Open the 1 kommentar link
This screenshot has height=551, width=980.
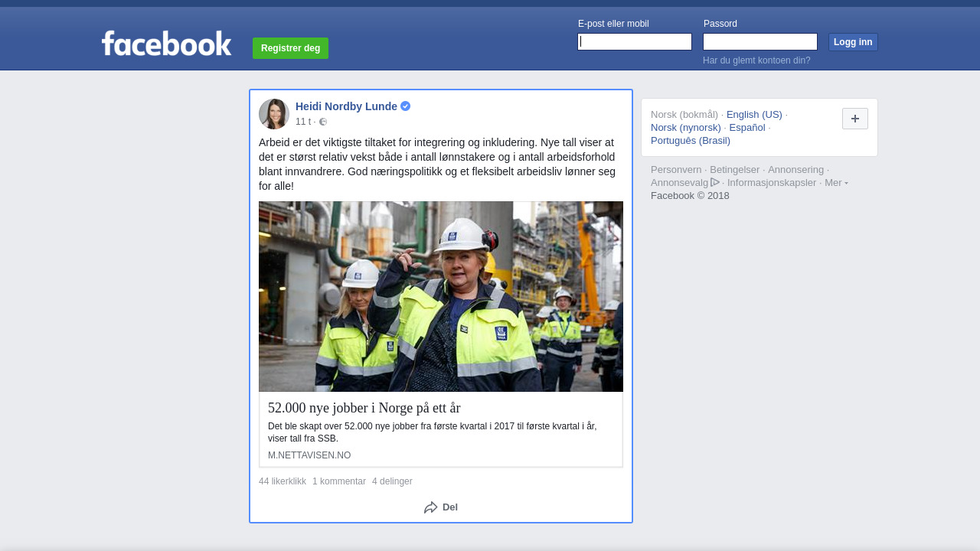(x=339, y=481)
